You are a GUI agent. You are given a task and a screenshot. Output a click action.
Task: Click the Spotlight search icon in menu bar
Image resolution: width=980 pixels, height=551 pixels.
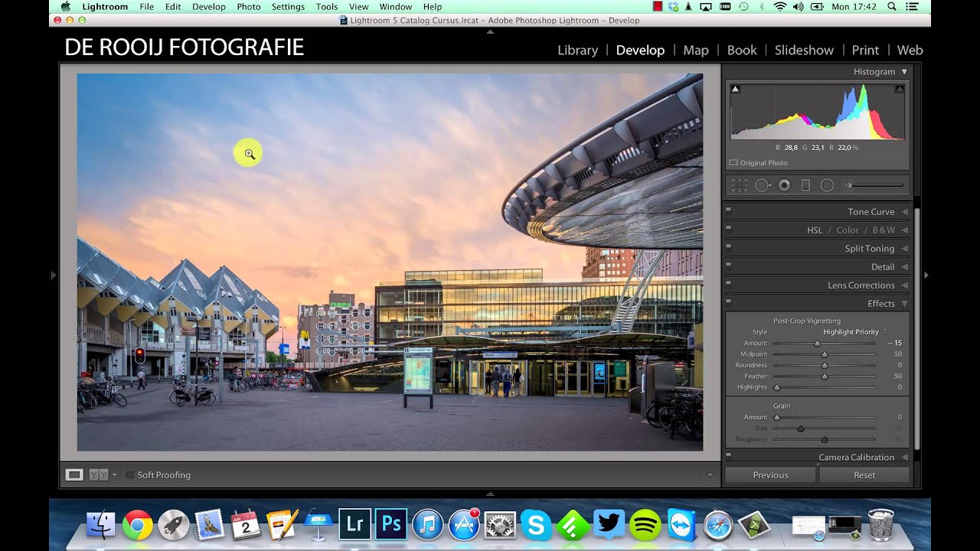(x=892, y=7)
